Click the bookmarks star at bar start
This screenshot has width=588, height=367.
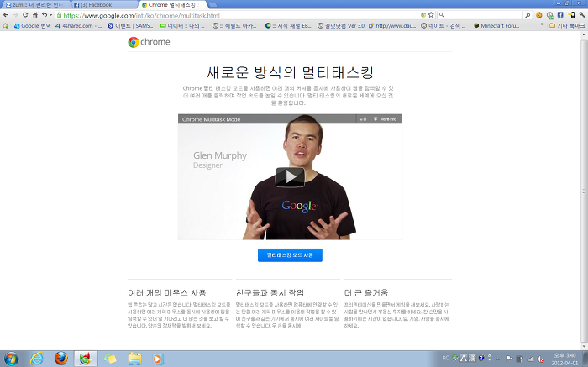tap(5, 26)
